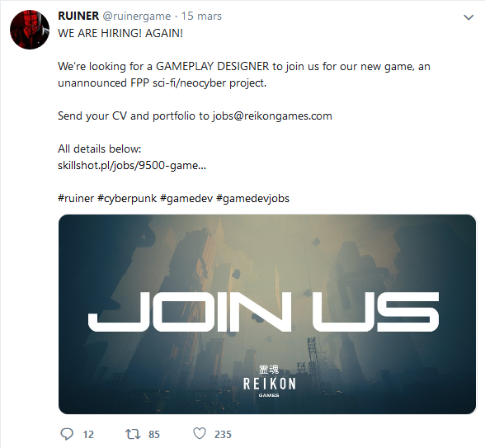Click the #gamedevjobs hashtag
Image resolution: width=485 pixels, height=448 pixels.
[x=252, y=199]
